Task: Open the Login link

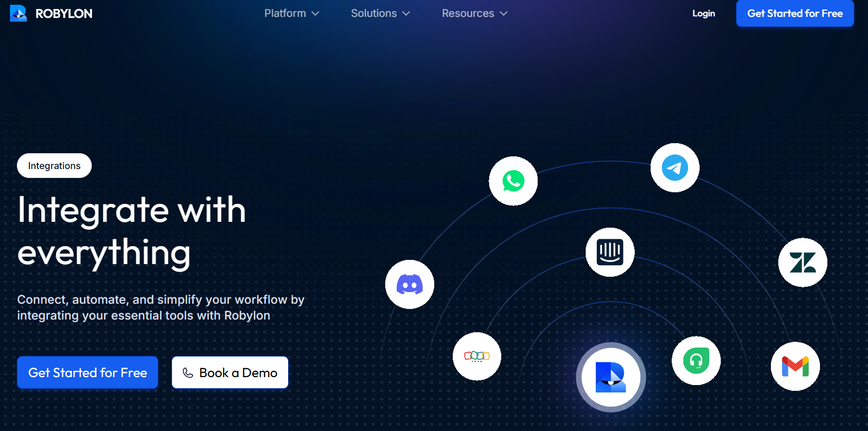Action: pyautogui.click(x=703, y=13)
